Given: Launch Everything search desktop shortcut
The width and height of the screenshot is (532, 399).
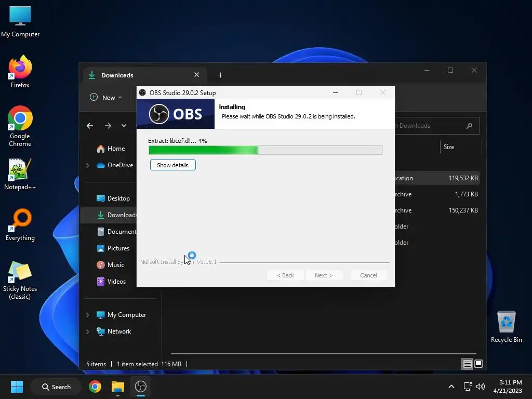Looking at the screenshot, I should (x=20, y=224).
